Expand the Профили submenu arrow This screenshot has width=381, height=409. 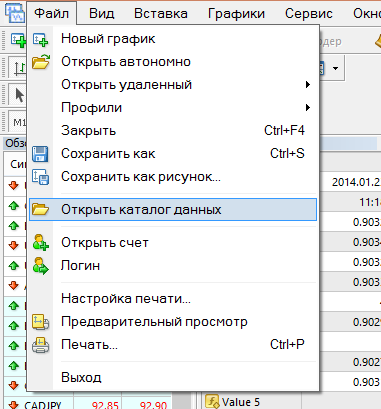pos(308,108)
